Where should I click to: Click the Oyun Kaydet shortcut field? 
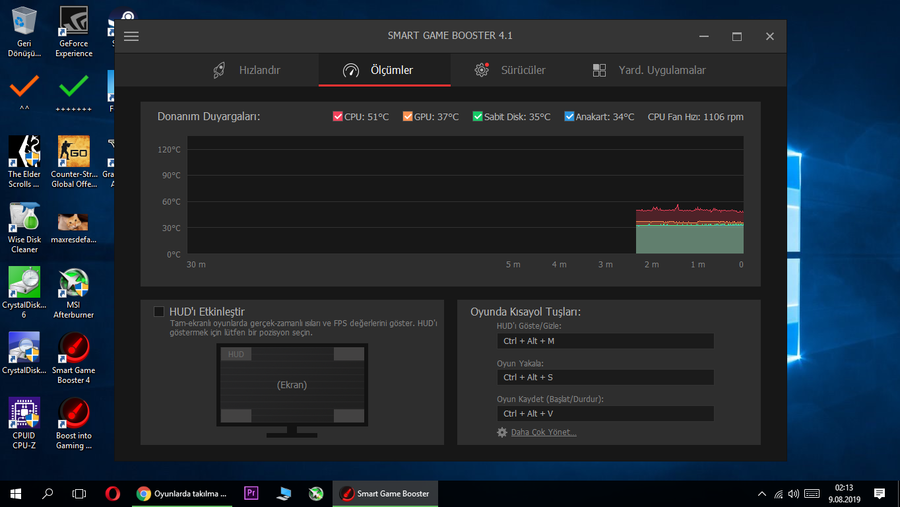605,413
